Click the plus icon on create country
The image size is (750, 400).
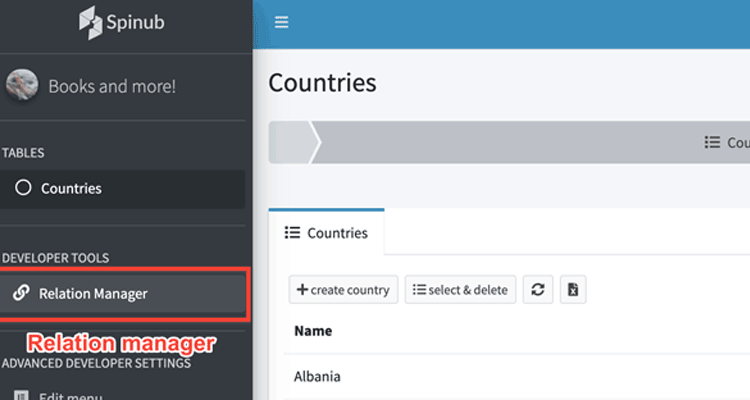[302, 290]
